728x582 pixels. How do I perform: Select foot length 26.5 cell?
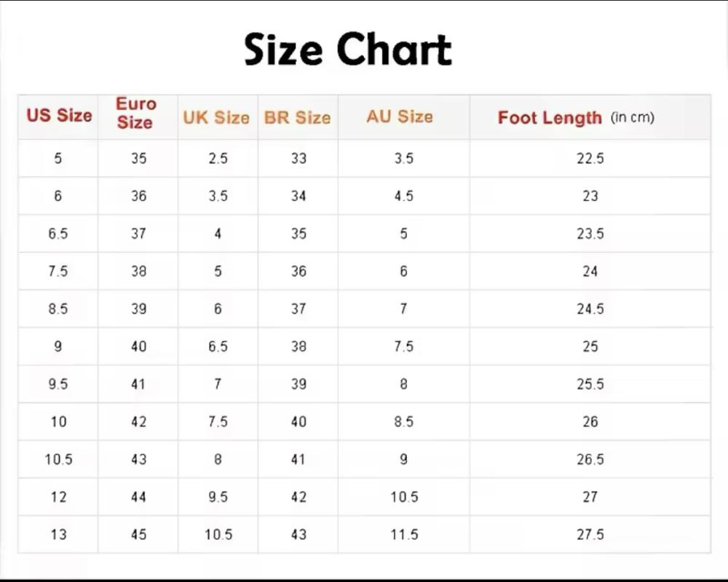[x=590, y=460]
